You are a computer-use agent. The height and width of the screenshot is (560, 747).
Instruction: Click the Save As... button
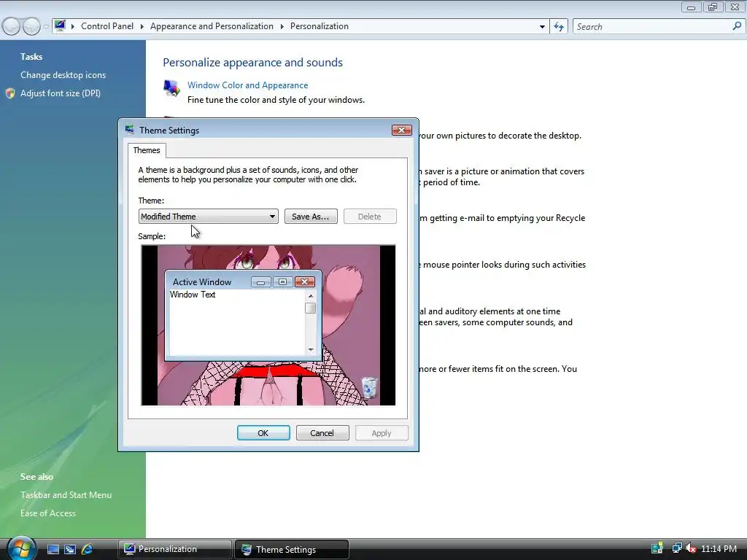(x=311, y=216)
